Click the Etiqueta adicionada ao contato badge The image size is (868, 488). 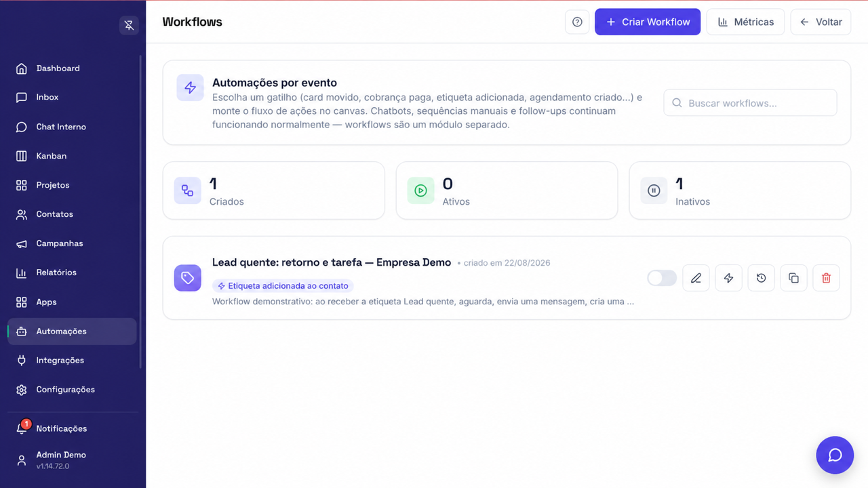tap(283, 286)
